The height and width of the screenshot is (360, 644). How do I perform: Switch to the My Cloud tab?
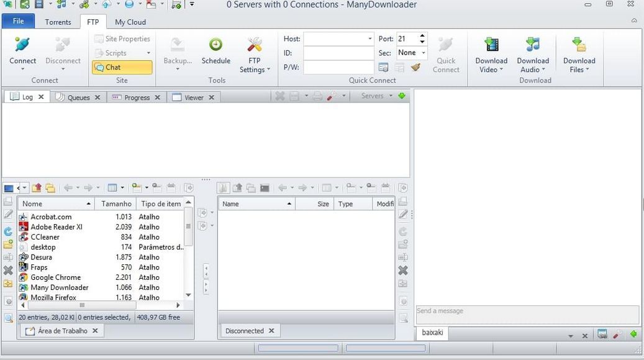[x=130, y=22]
